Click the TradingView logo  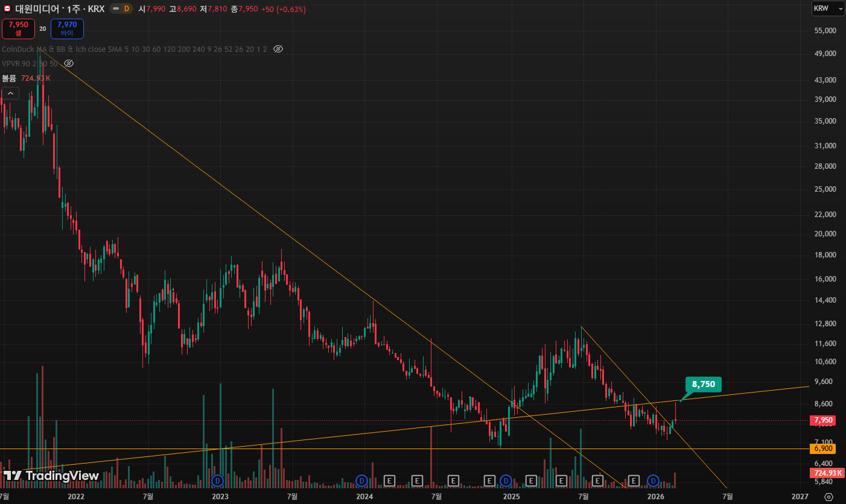(51, 476)
